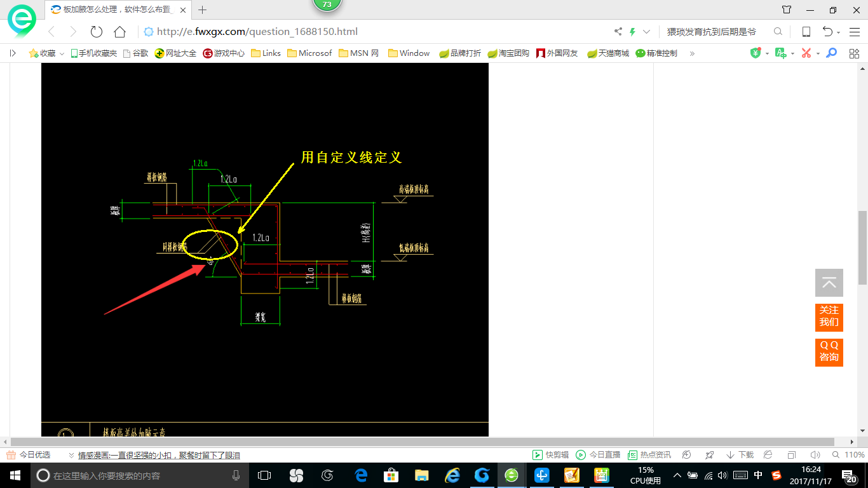
Task: Click the 关注我们 orange button
Action: pyautogui.click(x=829, y=316)
